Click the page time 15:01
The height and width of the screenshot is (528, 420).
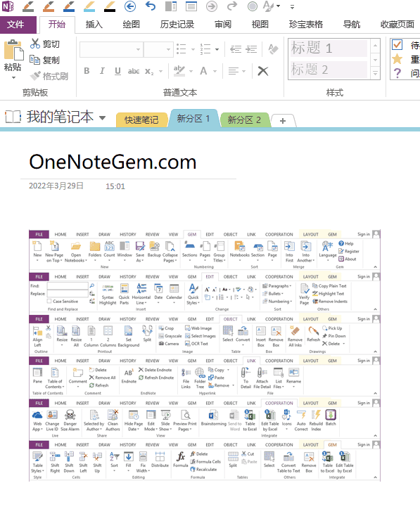115,186
